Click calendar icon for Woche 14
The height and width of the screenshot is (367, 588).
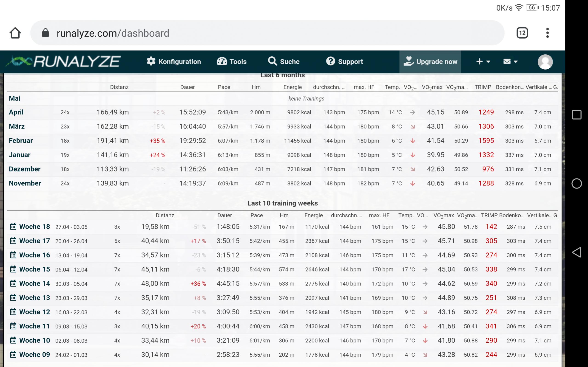13,283
